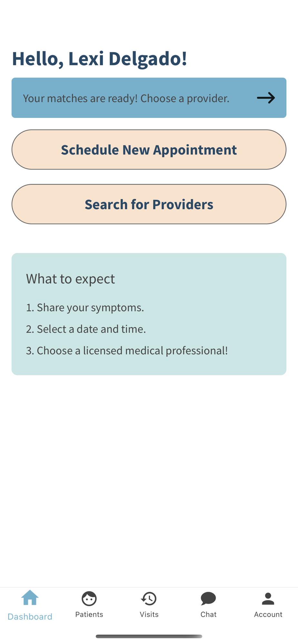Tap the Account person icon
This screenshot has width=298, height=644.
268,599
